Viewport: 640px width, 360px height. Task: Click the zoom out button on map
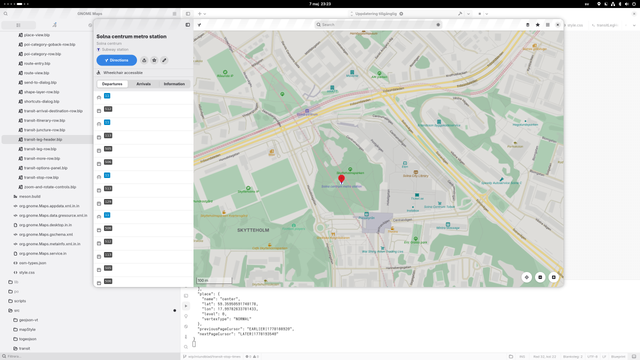coord(540,277)
